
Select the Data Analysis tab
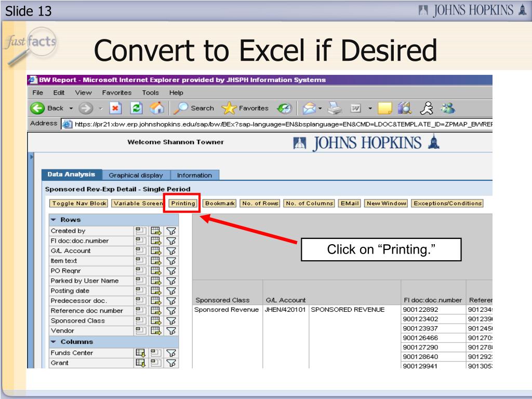[71, 175]
